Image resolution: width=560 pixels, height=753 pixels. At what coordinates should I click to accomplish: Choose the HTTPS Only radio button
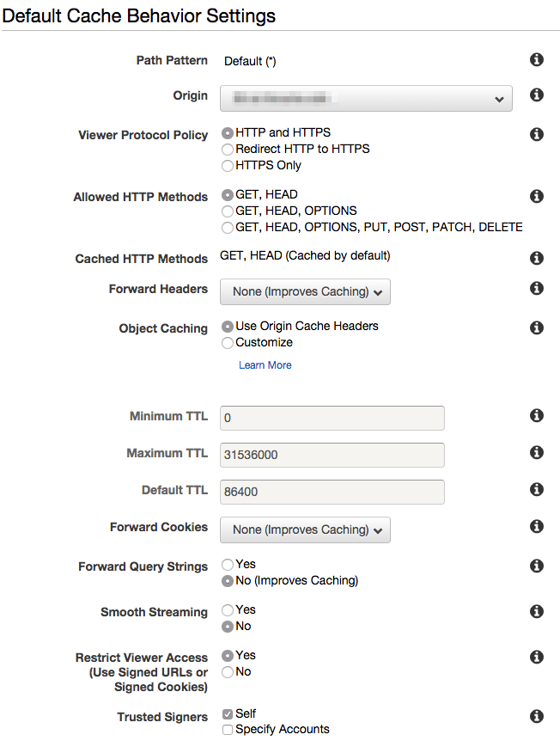[x=228, y=166]
